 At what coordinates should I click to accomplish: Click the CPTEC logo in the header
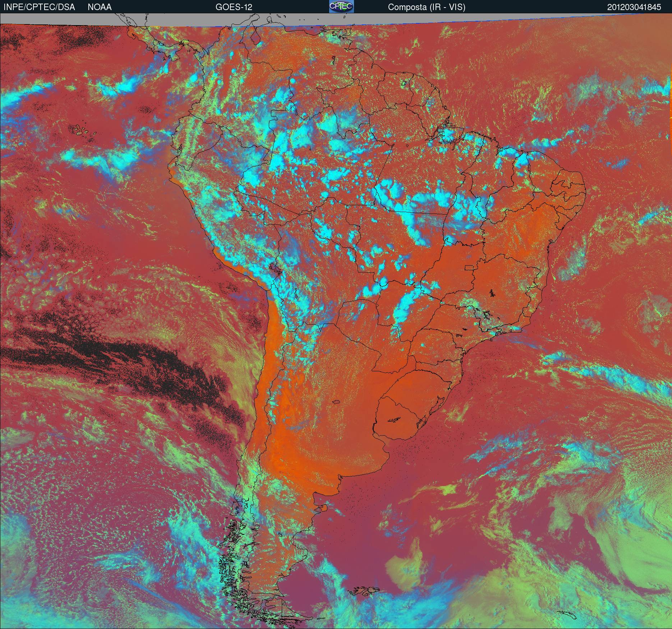click(x=341, y=6)
